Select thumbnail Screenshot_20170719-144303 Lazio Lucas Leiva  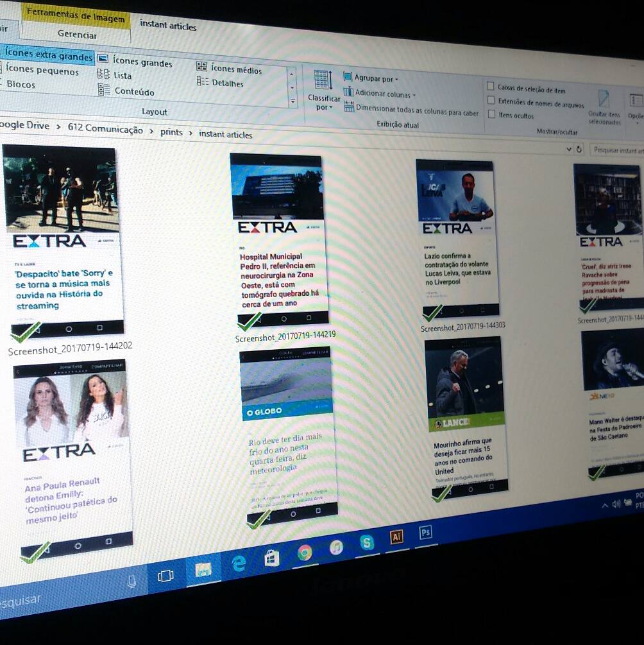457,239
